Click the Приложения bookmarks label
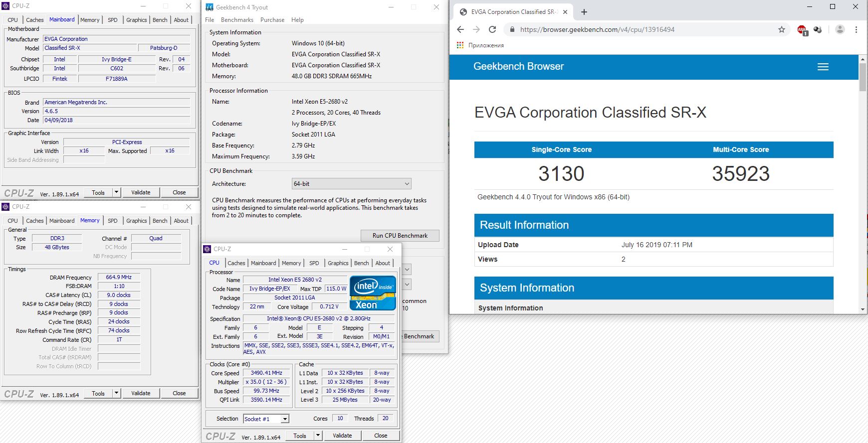 [x=486, y=45]
